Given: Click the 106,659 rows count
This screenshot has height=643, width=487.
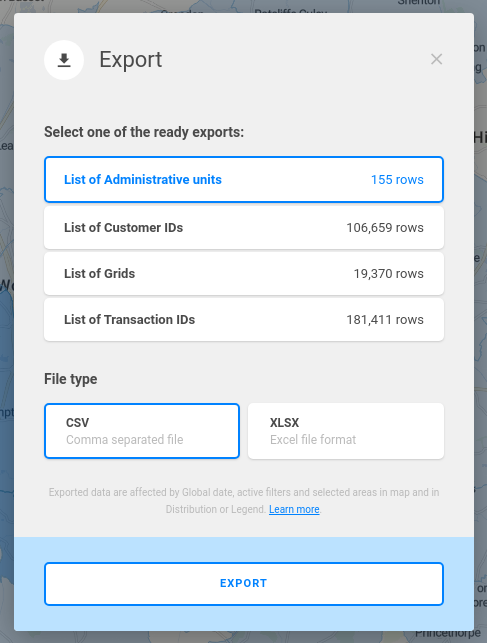Looking at the screenshot, I should point(385,228).
